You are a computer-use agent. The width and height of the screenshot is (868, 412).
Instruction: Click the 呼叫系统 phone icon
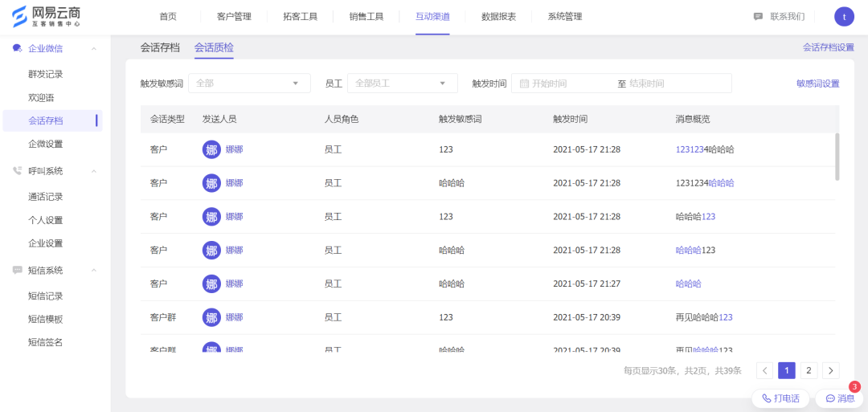pyautogui.click(x=17, y=171)
